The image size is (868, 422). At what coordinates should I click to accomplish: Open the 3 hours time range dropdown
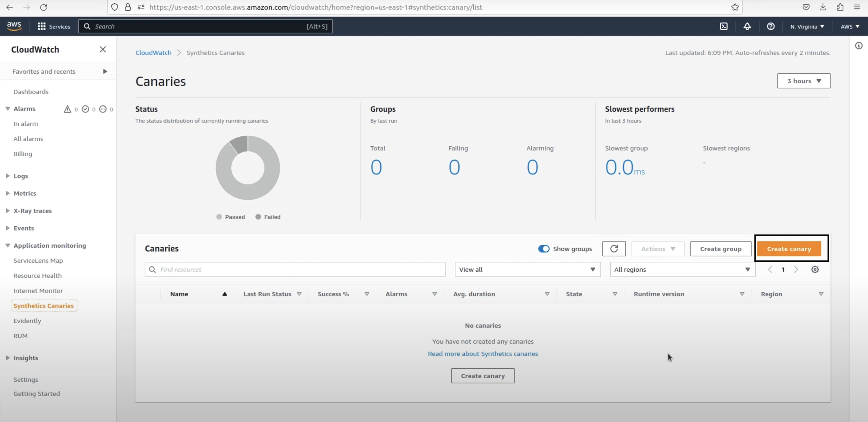pyautogui.click(x=804, y=81)
